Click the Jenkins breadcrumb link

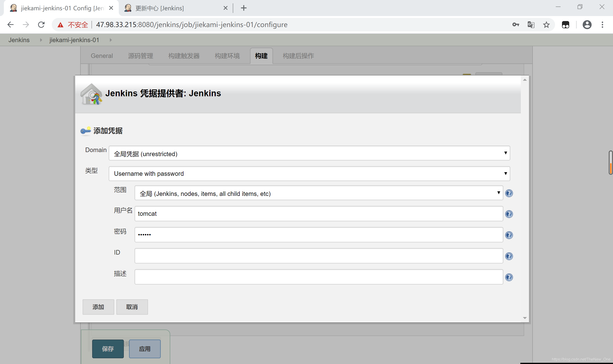(19, 40)
